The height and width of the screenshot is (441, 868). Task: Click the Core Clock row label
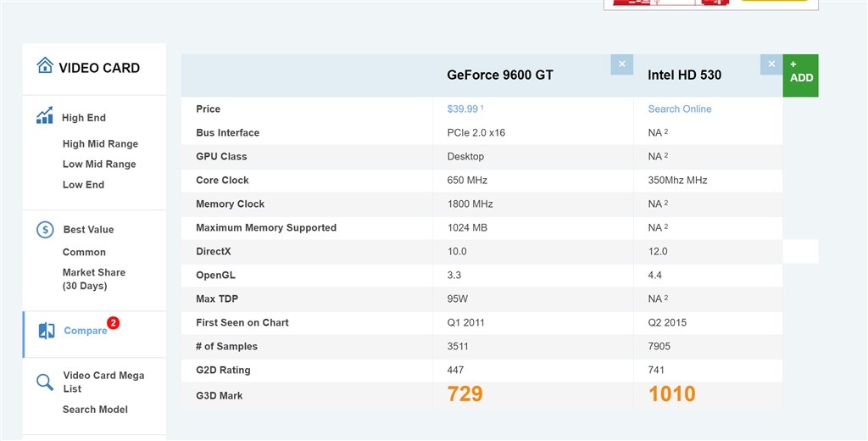223,181
